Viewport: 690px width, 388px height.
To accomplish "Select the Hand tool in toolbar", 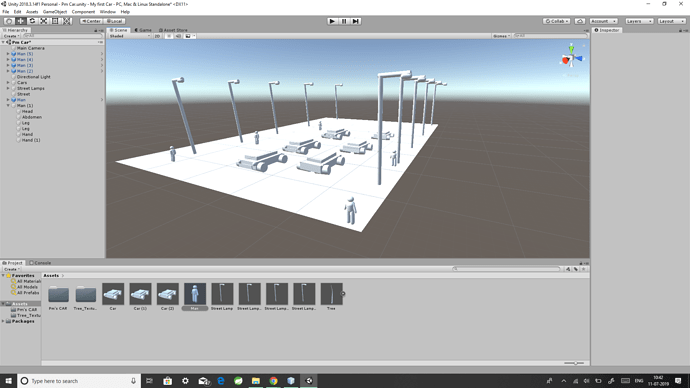I will tap(9, 21).
